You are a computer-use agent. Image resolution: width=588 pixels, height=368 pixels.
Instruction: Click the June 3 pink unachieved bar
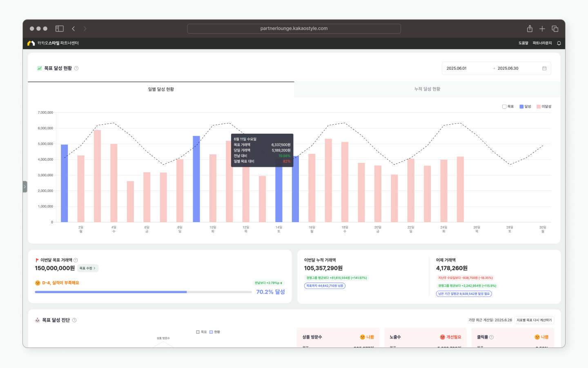coord(97,176)
